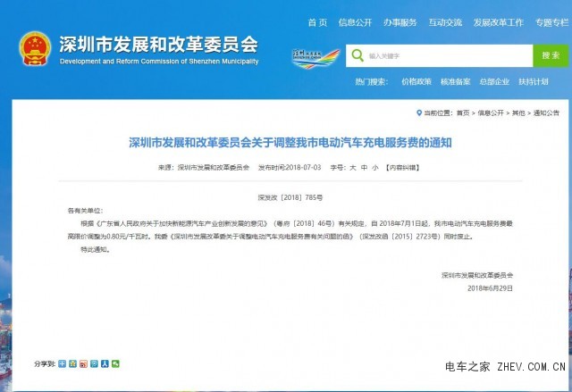
Task: Share to Renren icon
Action: pyautogui.click(x=105, y=363)
